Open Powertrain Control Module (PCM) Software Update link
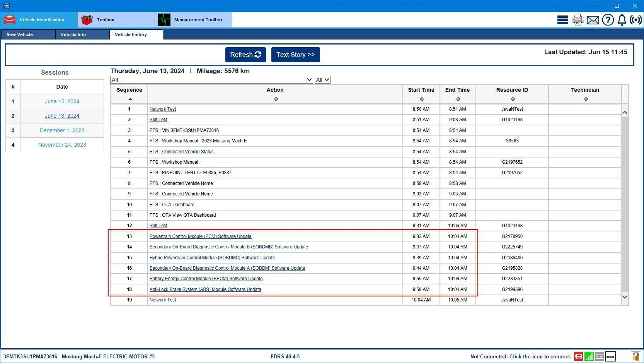Screen dimensions: 644x363 pos(200,236)
